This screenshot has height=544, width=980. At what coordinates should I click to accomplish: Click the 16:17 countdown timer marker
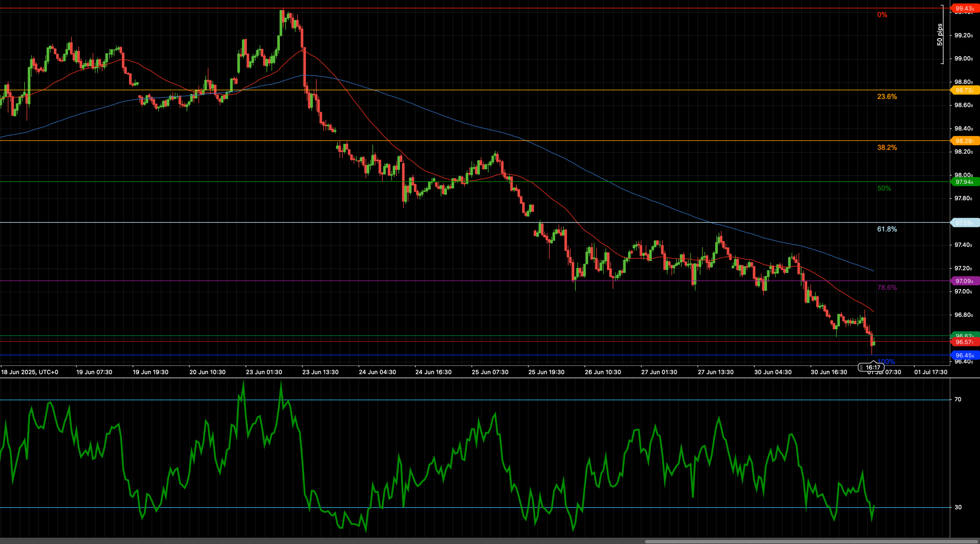(871, 368)
